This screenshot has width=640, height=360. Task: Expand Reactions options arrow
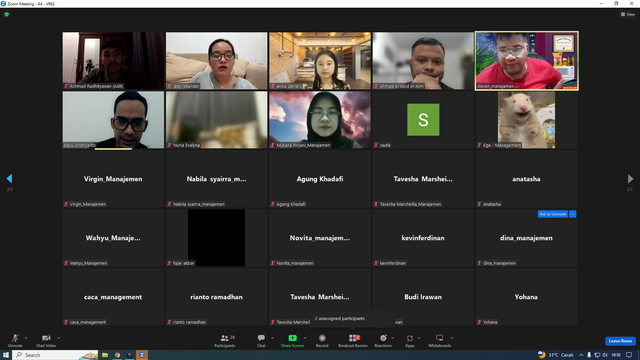click(x=392, y=338)
